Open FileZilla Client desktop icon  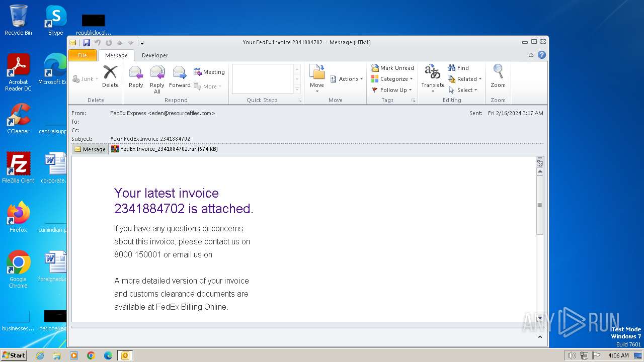point(18,168)
